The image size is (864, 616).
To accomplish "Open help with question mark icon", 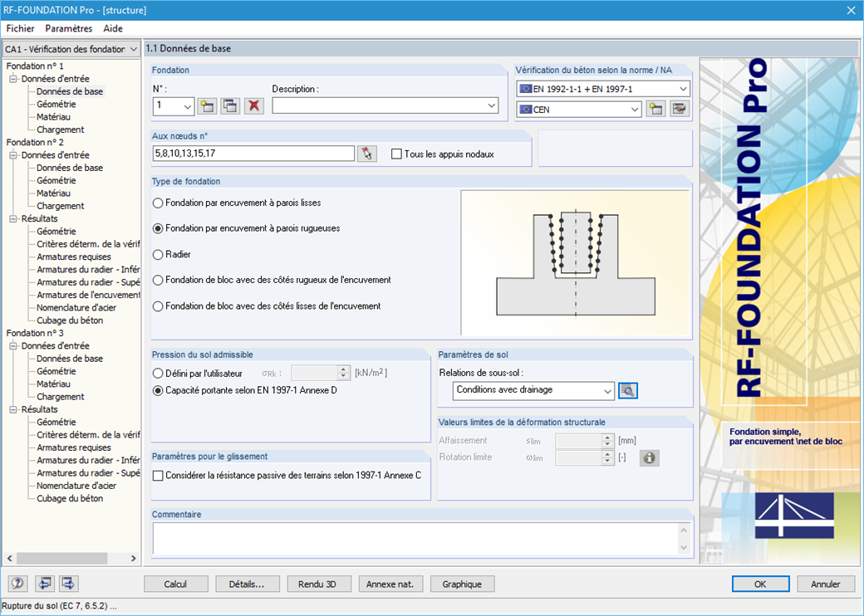I will click(17, 583).
